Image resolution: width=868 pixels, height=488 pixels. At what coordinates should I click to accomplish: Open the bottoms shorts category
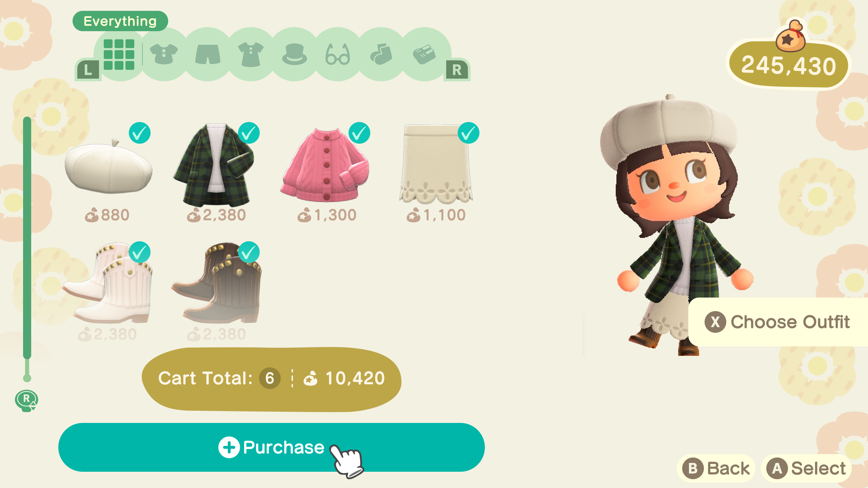click(208, 54)
